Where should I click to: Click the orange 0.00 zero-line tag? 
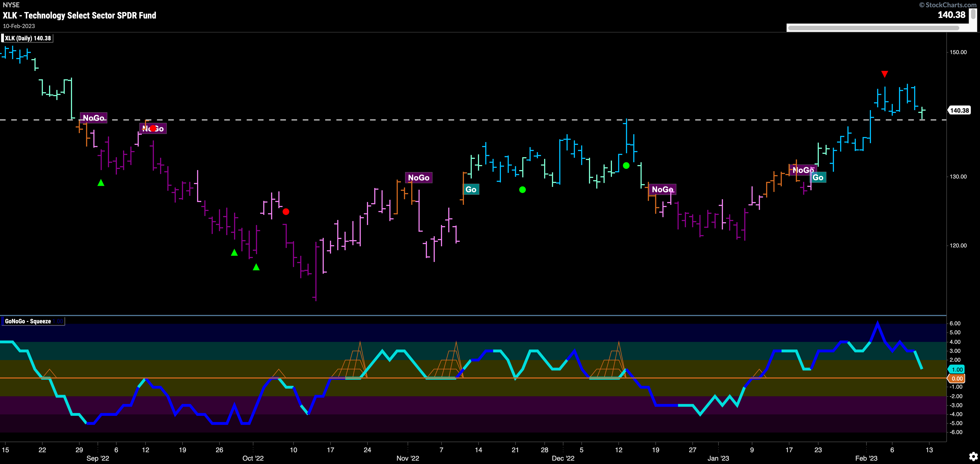[957, 379]
